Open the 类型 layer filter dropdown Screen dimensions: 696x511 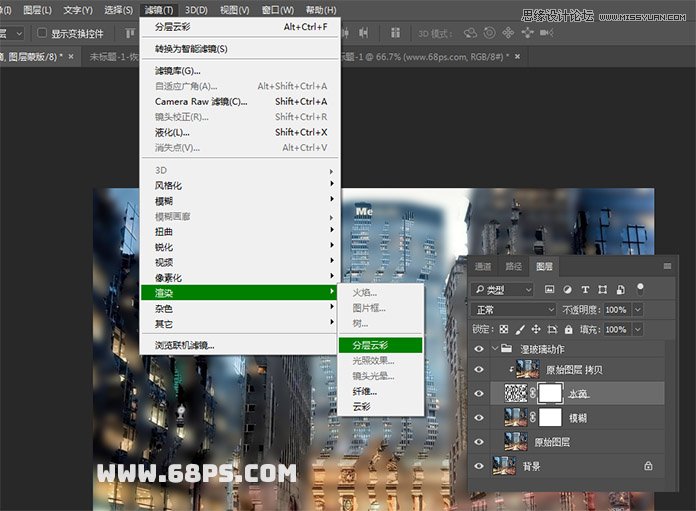(502, 289)
